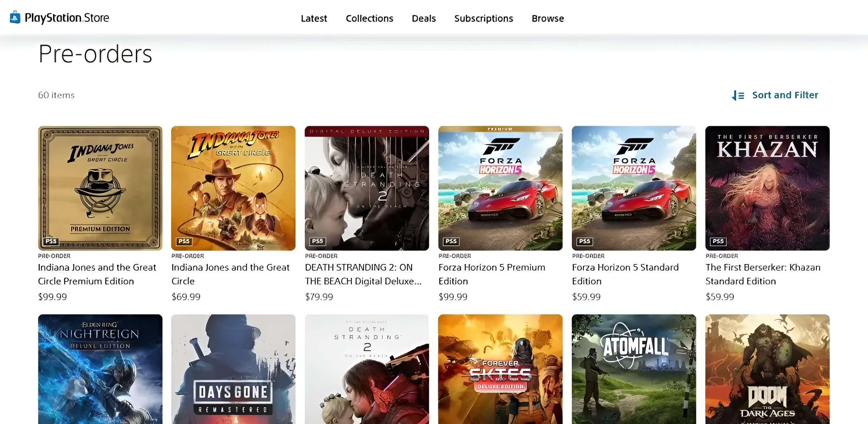Open Forza Horizon 5 Premium Edition title
Image resolution: width=868 pixels, height=424 pixels.
(x=492, y=274)
